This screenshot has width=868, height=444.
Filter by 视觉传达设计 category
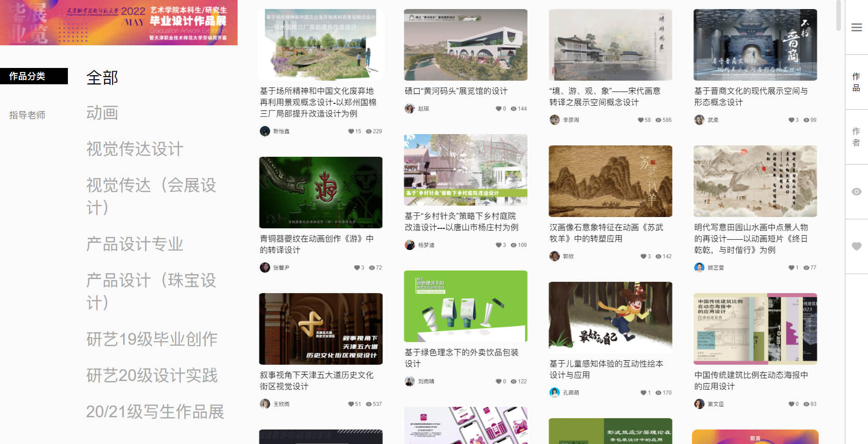tap(135, 149)
